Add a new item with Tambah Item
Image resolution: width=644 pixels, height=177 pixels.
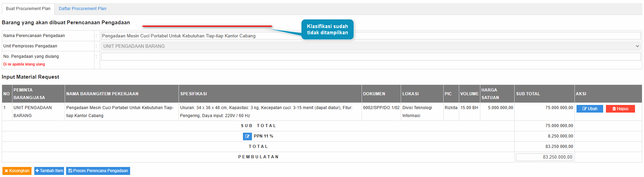(49, 171)
